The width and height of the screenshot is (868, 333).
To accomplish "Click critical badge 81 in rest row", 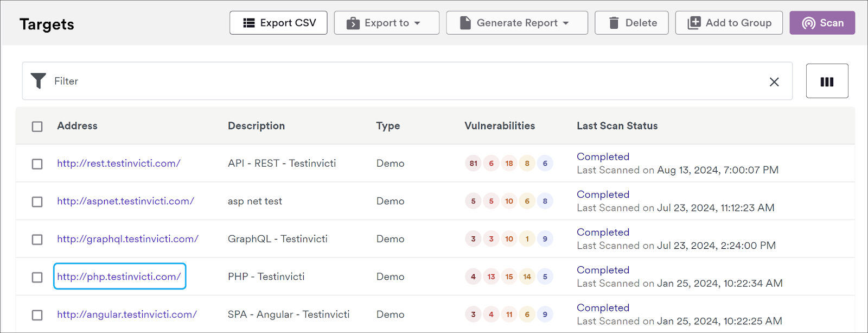I will pos(473,163).
